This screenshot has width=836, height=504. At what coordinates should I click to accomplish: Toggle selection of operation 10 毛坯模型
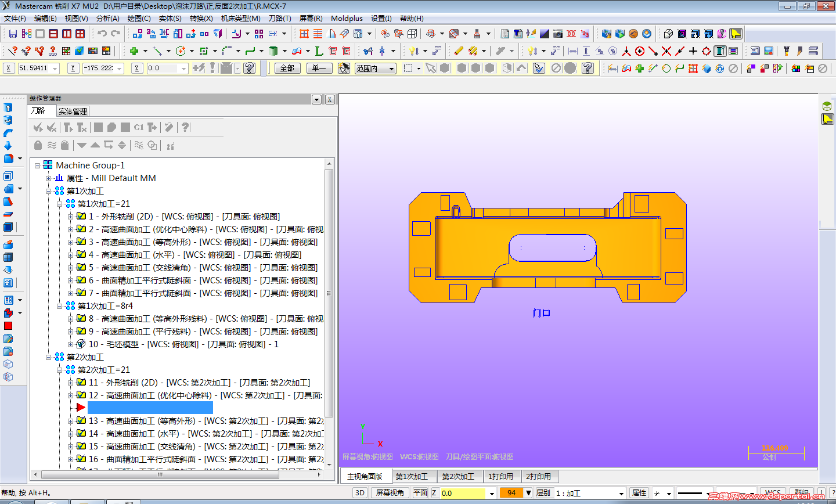click(x=81, y=344)
